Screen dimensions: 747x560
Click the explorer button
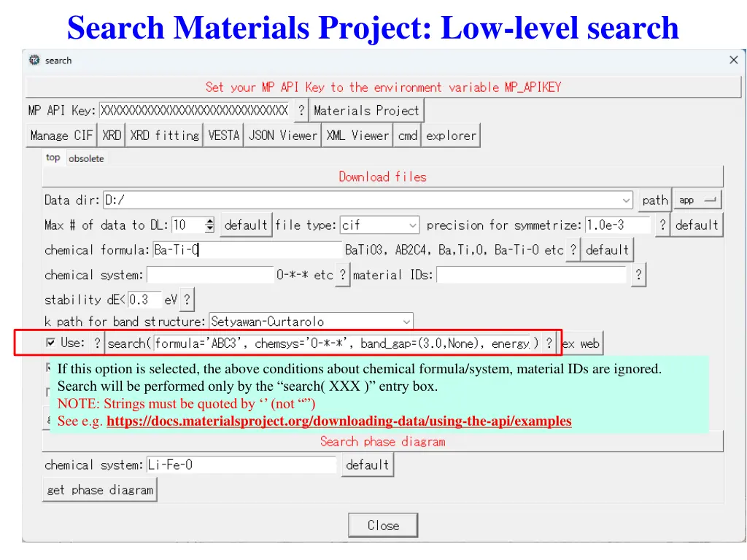click(x=451, y=135)
